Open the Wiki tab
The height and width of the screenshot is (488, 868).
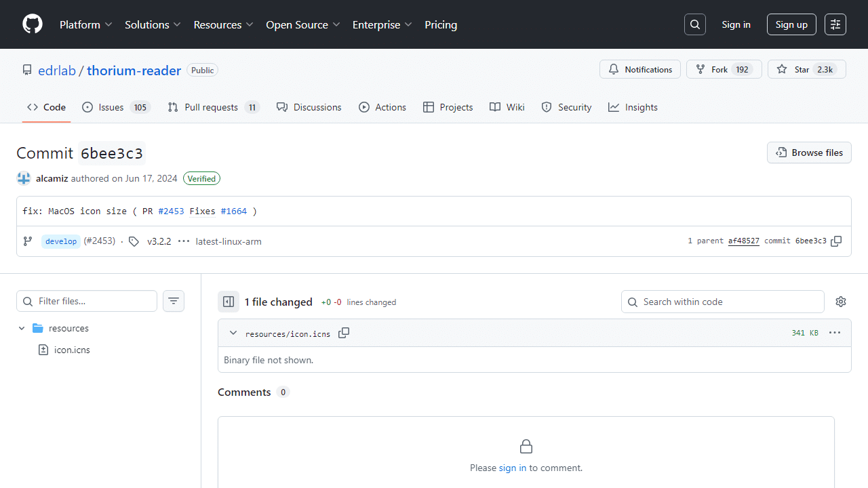pyautogui.click(x=507, y=107)
